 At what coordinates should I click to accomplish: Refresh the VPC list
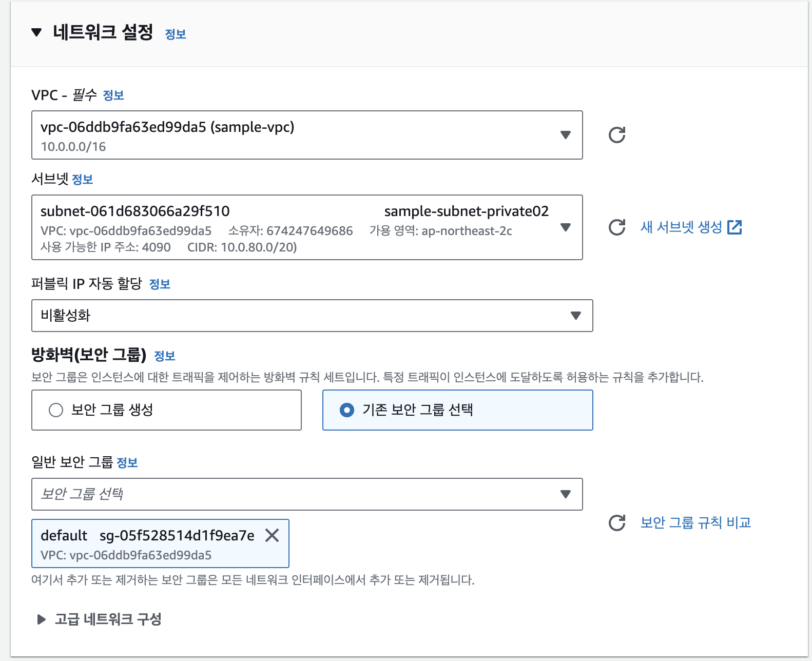pos(616,135)
